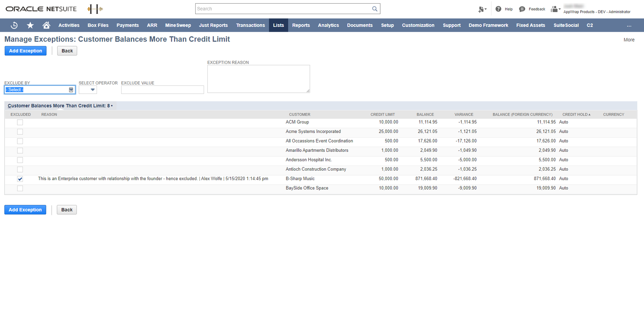Open the Analytics menu
Viewport: 644px width, 312px height.
pos(328,25)
